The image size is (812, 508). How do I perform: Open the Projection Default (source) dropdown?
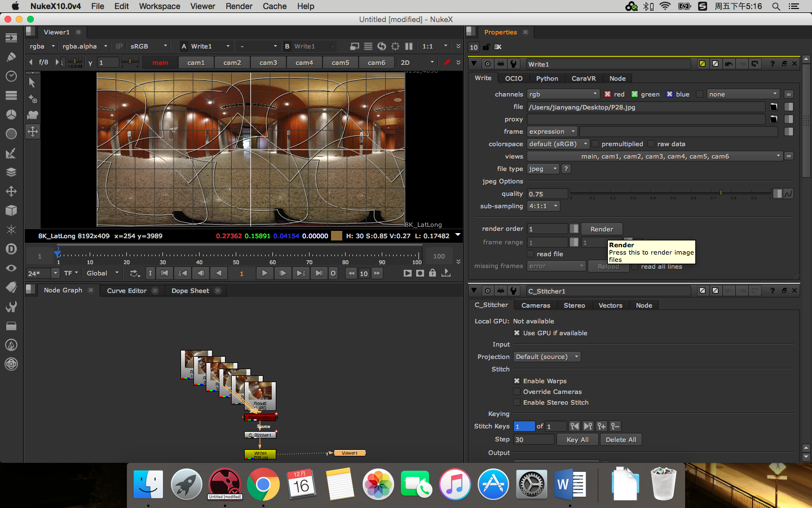[546, 357]
